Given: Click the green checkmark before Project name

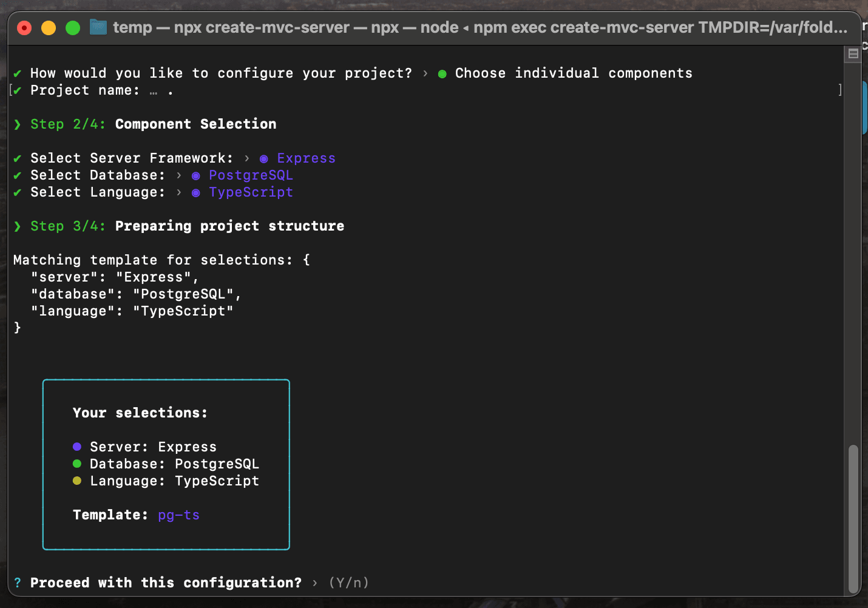Looking at the screenshot, I should tap(17, 90).
